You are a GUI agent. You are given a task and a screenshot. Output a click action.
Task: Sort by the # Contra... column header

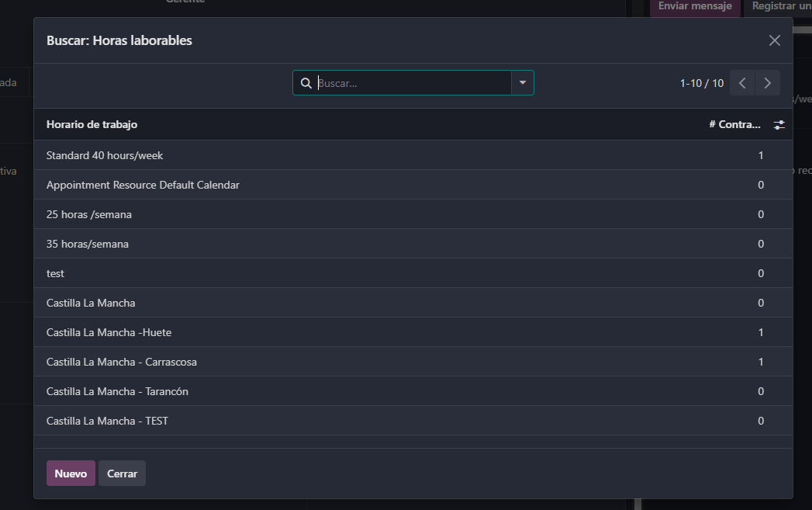pyautogui.click(x=734, y=124)
